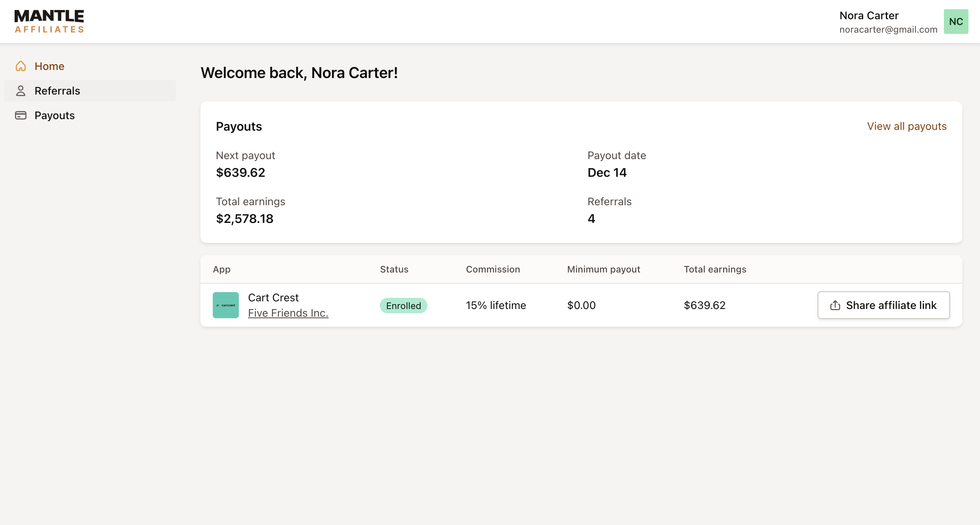Screen dimensions: 980x525
Task: Click the Enrolled status badge
Action: [403, 306]
